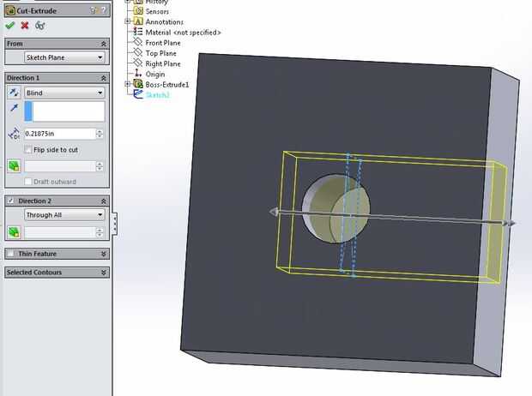Click the Sensors folder icon
532x396 pixels.
pyautogui.click(x=138, y=11)
